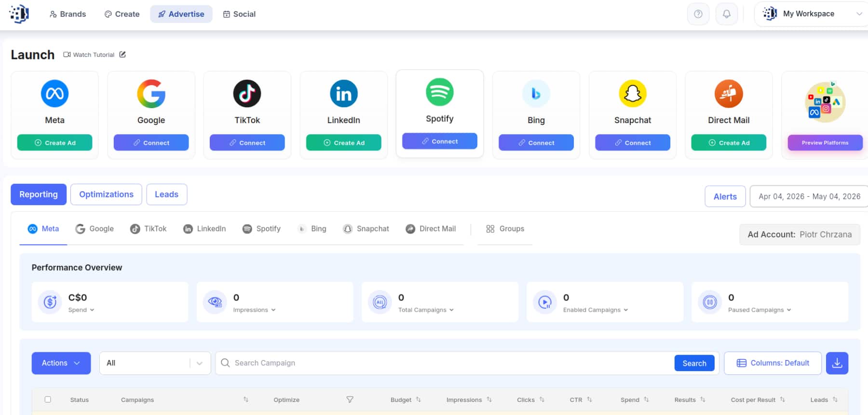Image resolution: width=868 pixels, height=415 pixels.
Task: Select the TikTok platform tab
Action: click(x=149, y=229)
